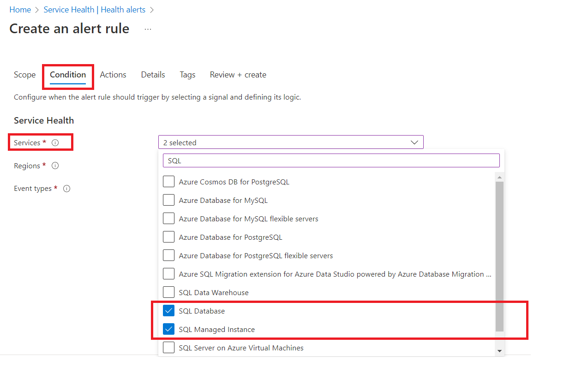The height and width of the screenshot is (373, 588).
Task: Check Azure Cosmos DB for PostgreSQL
Action: click(x=168, y=181)
